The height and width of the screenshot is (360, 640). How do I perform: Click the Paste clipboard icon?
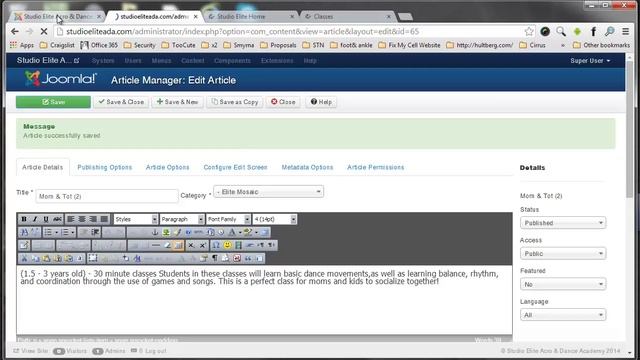coord(47,258)
